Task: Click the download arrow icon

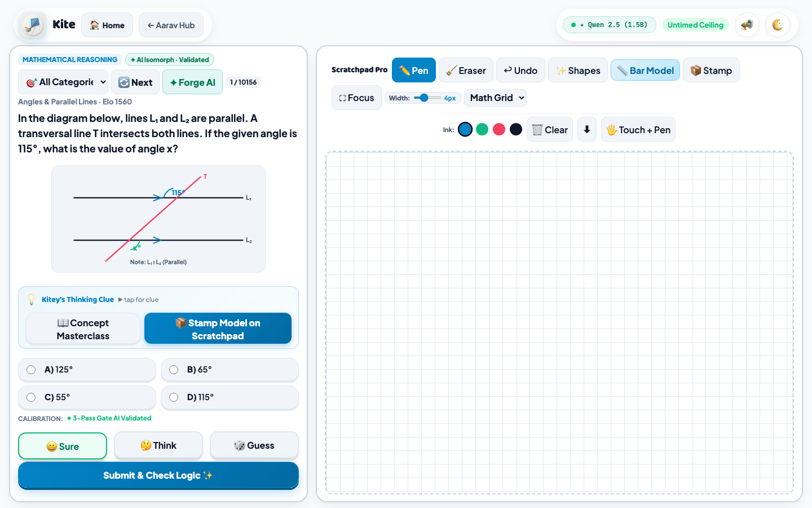Action: (587, 129)
